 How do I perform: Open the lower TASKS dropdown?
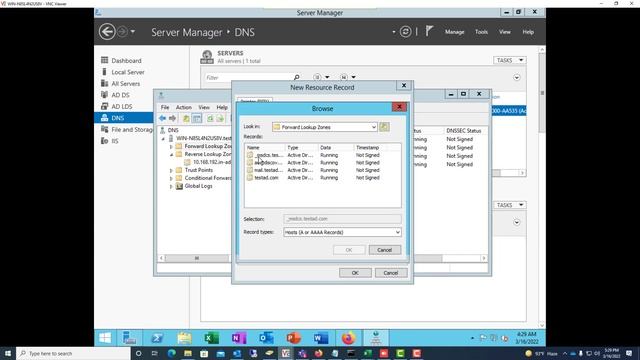(x=509, y=205)
